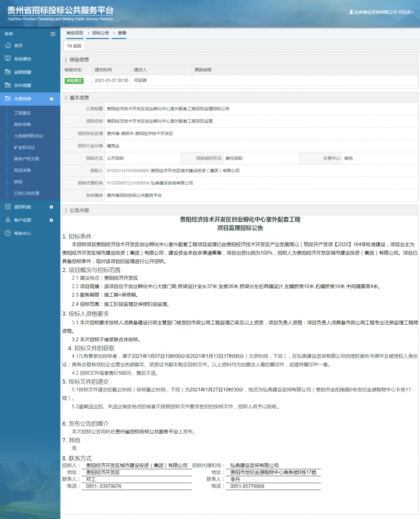Select 政府采购 submenu item
The height and width of the screenshot is (519, 420).
point(22,124)
